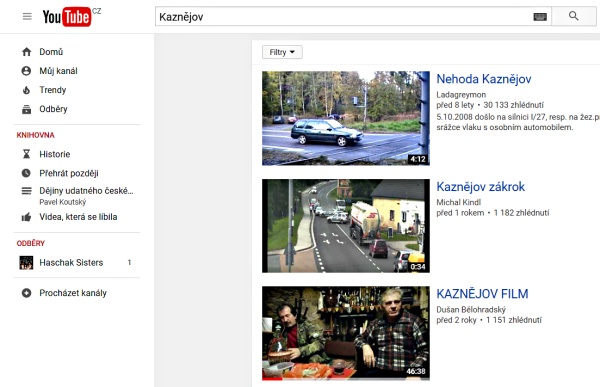The image size is (600, 387).
Task: Click the Přehrát později clock icon
Action: (x=26, y=173)
